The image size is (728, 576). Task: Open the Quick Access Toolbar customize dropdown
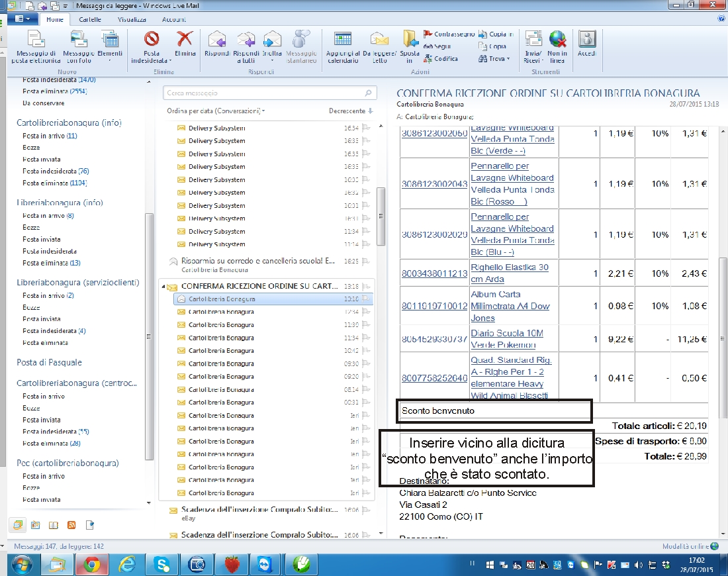[x=66, y=5]
